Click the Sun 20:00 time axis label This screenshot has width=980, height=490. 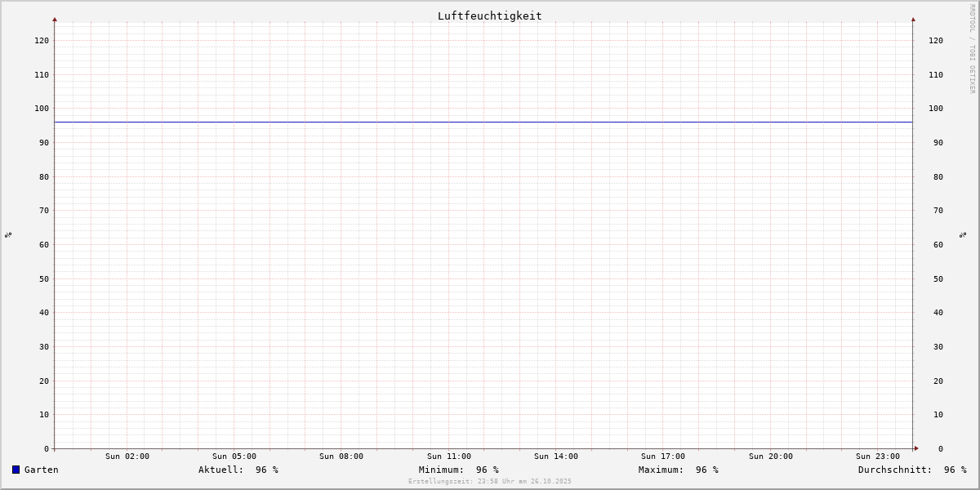pos(771,457)
